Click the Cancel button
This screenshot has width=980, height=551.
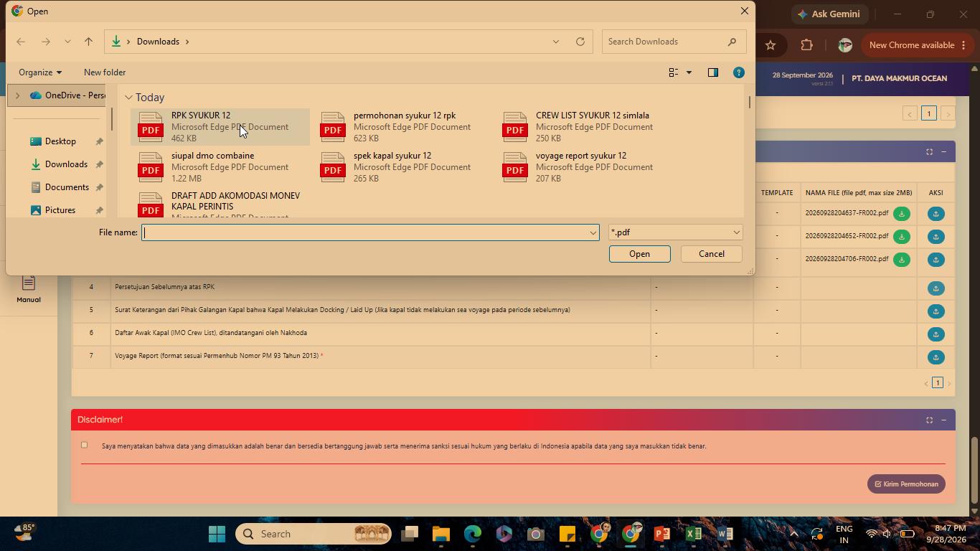point(712,254)
